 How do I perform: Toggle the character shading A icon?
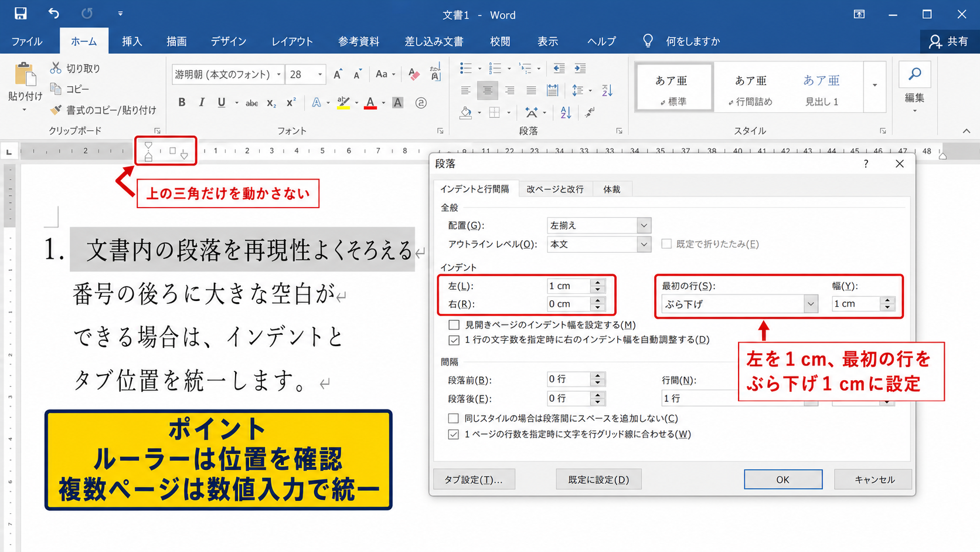[x=398, y=103]
